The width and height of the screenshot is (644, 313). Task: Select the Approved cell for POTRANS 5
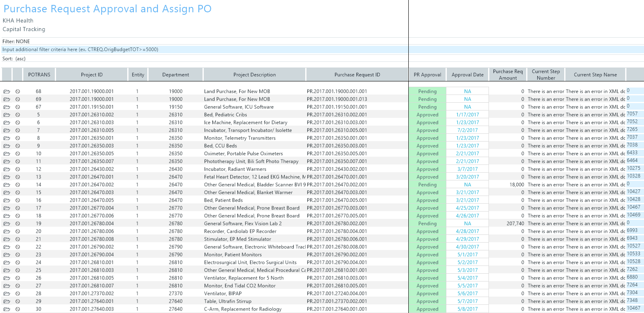click(x=427, y=115)
